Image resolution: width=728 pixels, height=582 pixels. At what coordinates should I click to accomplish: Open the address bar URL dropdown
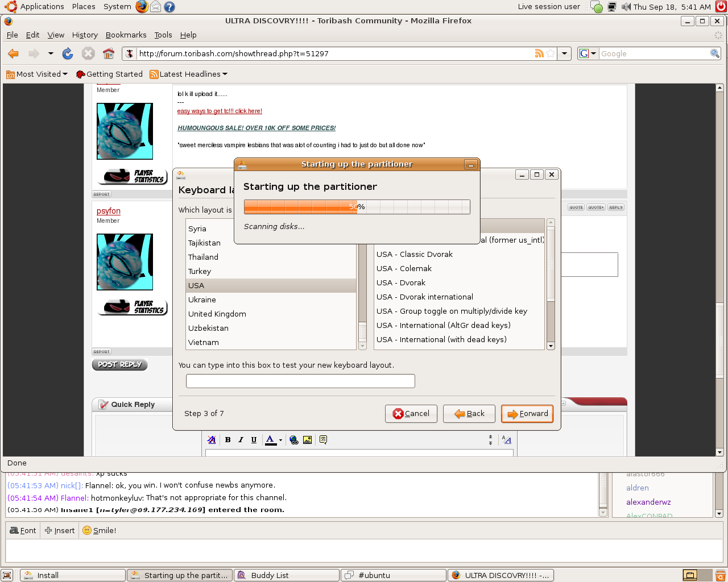(x=564, y=53)
